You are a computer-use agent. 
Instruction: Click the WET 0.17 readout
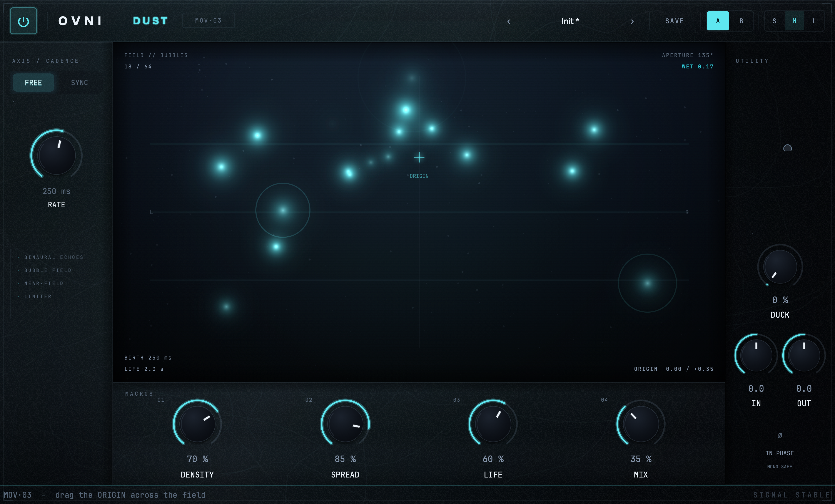click(698, 67)
